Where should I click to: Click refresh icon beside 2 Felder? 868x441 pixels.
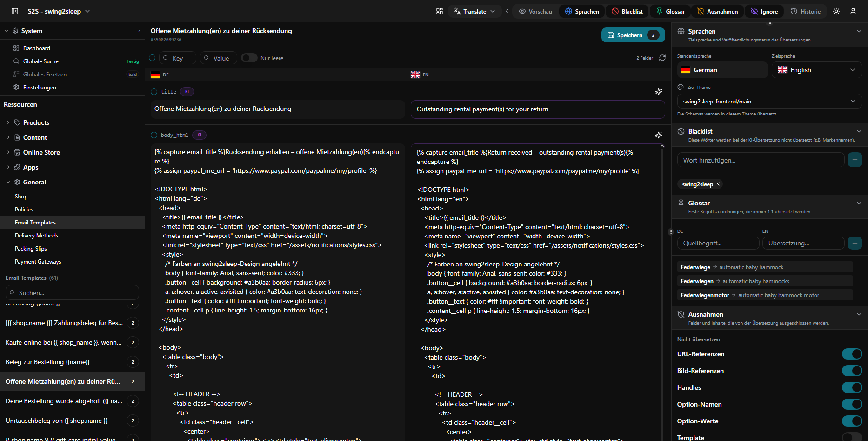tap(662, 58)
